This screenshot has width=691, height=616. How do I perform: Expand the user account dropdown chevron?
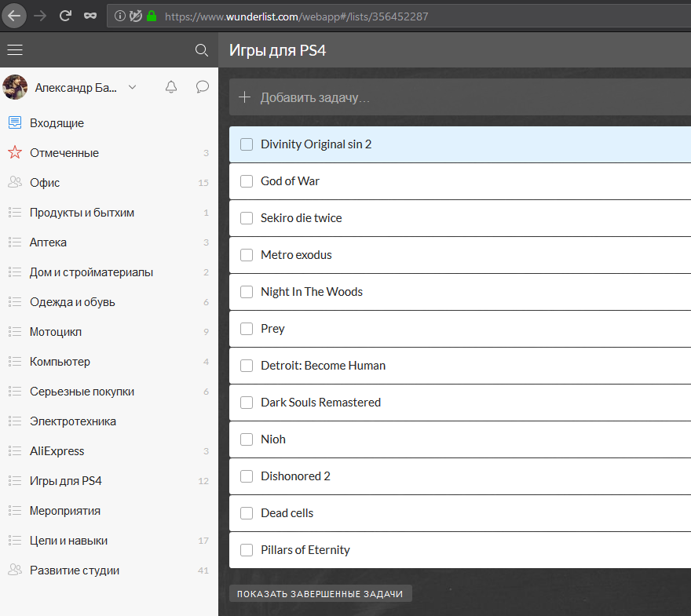click(x=132, y=87)
